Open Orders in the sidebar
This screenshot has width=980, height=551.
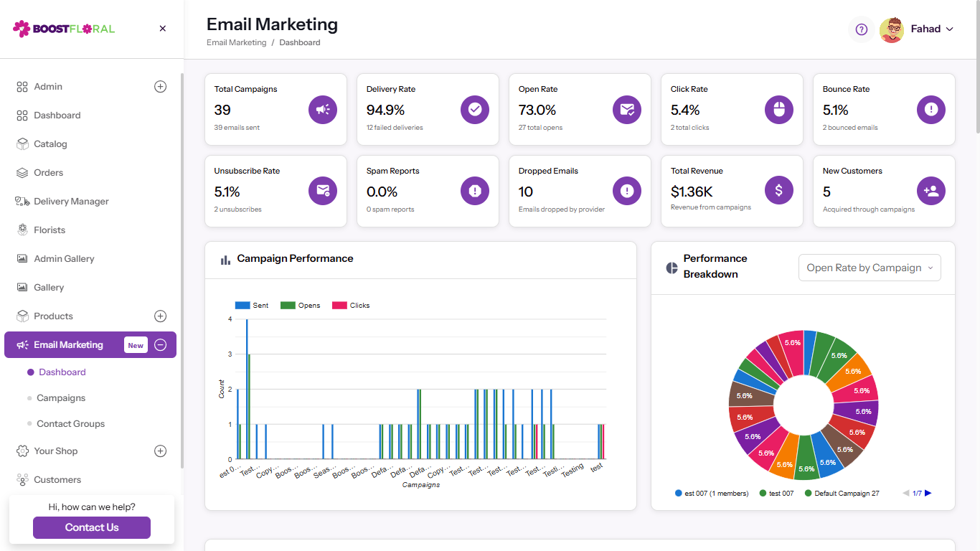coord(49,173)
